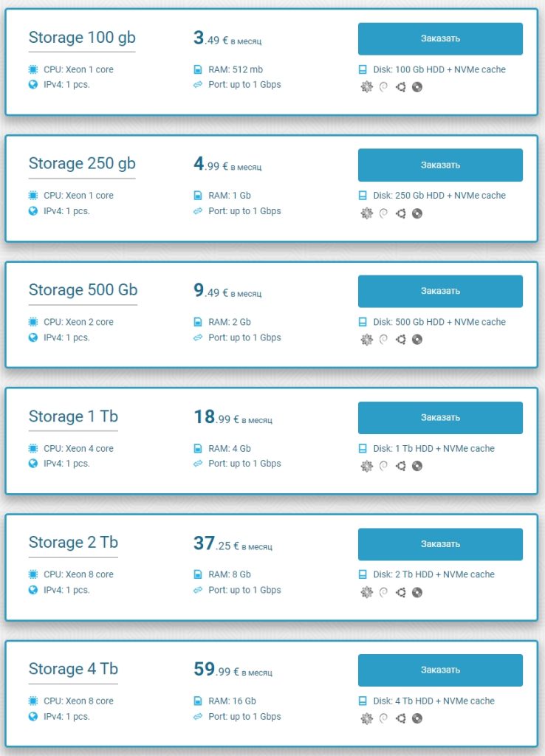The image size is (545, 756).
Task: Click the CPU chip icon in Storage 1 Tb
Action: [x=33, y=448]
